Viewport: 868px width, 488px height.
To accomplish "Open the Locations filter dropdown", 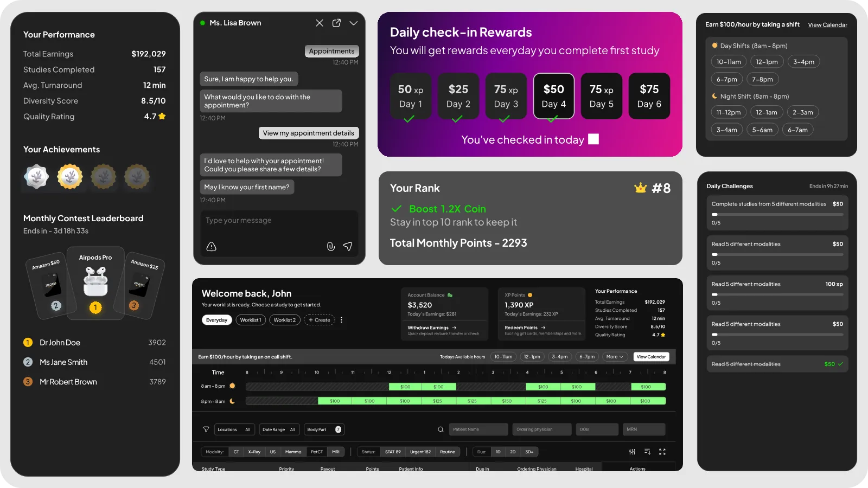I will point(234,429).
